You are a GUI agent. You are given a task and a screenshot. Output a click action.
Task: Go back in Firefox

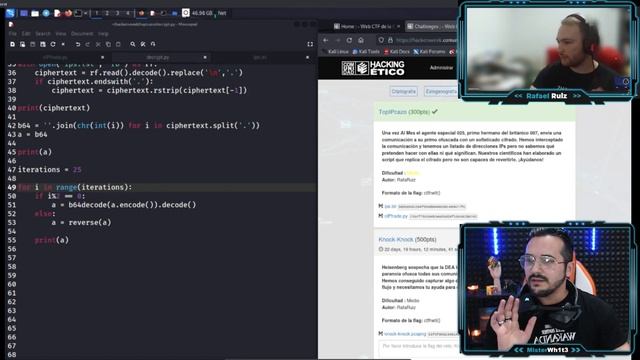click(326, 40)
